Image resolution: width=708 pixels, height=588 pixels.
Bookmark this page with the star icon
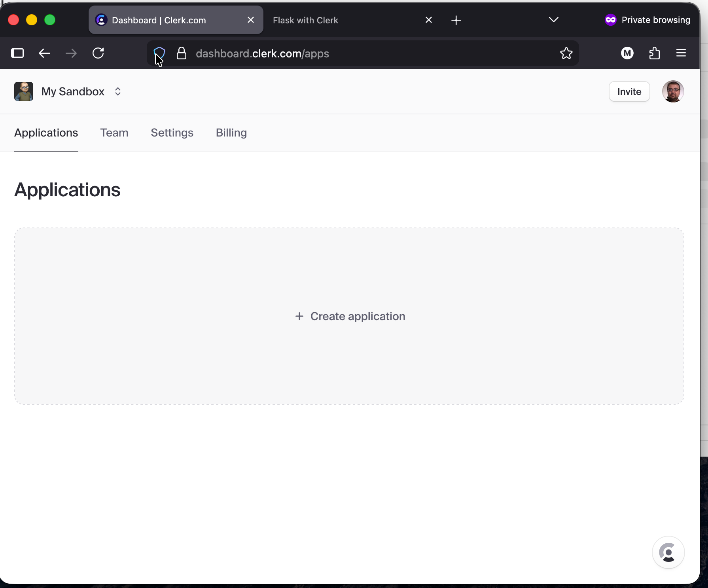pyautogui.click(x=566, y=53)
